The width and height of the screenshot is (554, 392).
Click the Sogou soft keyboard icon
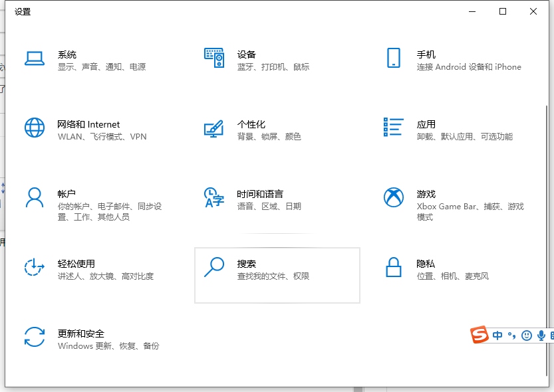pos(551,335)
